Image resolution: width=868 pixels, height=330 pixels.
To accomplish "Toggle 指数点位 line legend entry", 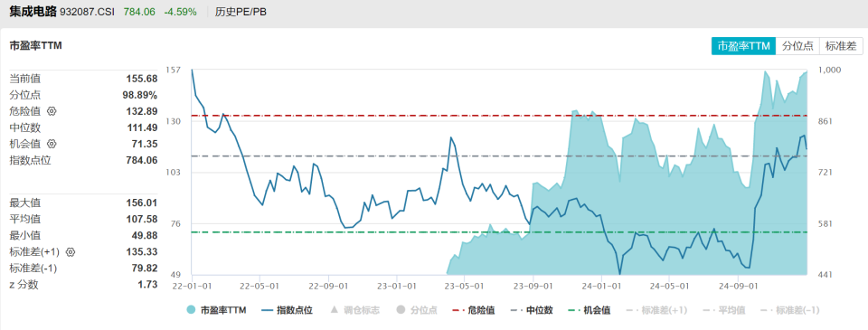I will pos(288,309).
